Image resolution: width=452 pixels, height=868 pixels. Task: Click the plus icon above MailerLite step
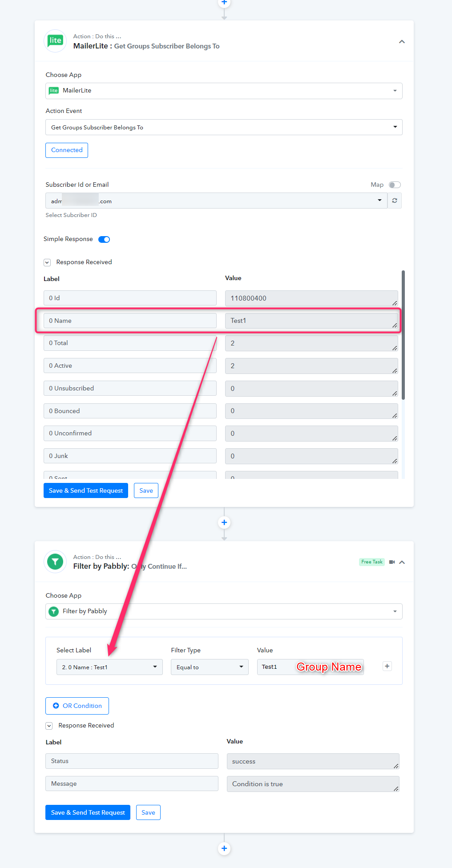click(x=224, y=3)
